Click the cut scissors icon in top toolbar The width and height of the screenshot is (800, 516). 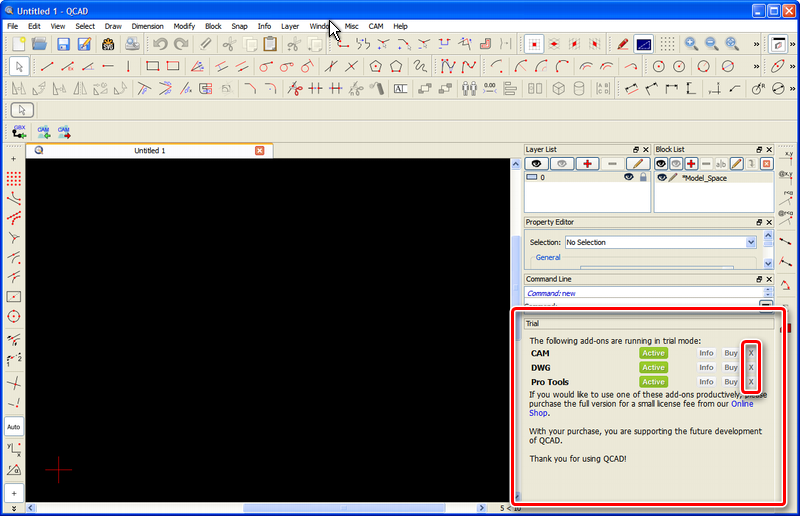229,44
